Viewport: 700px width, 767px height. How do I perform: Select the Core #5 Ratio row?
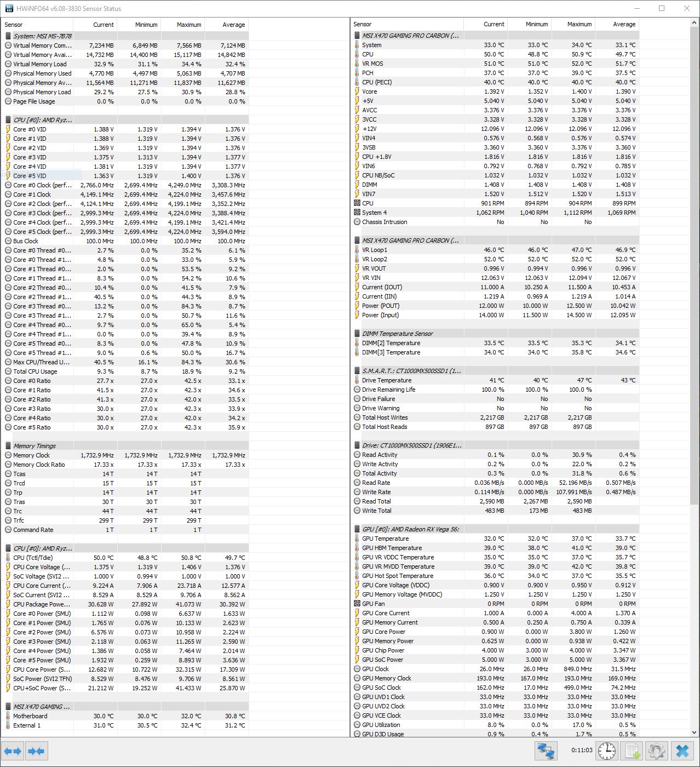[126, 427]
